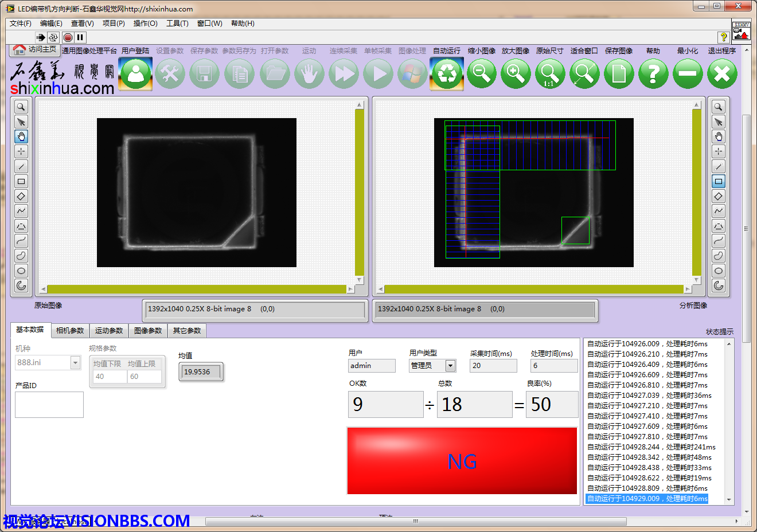This screenshot has height=532, width=757.
Task: Click the abort execution stop button
Action: pos(68,37)
